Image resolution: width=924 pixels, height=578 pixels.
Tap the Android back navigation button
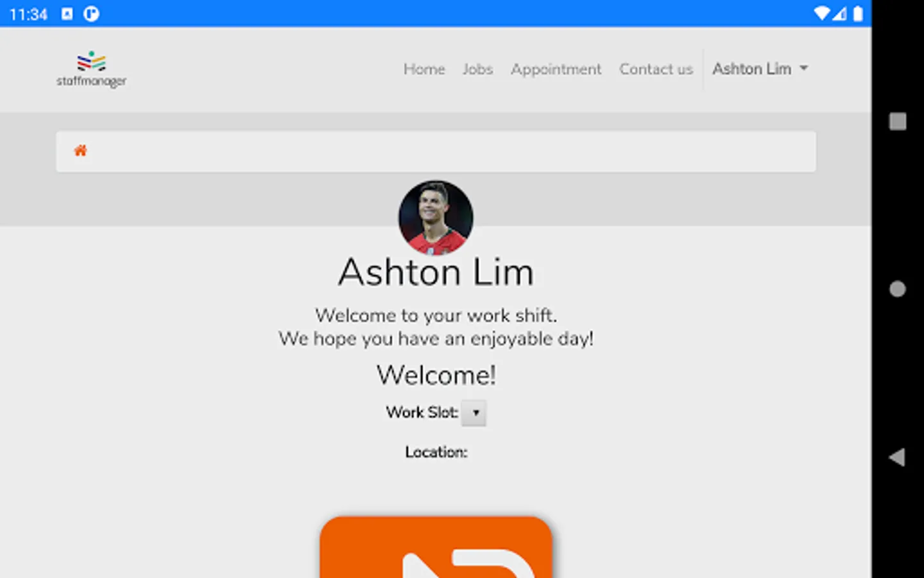point(897,457)
